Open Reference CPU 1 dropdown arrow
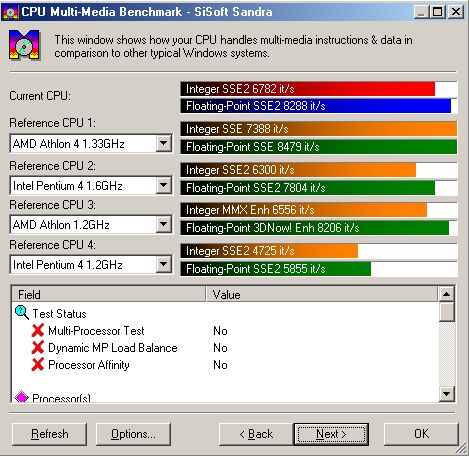 tap(164, 144)
